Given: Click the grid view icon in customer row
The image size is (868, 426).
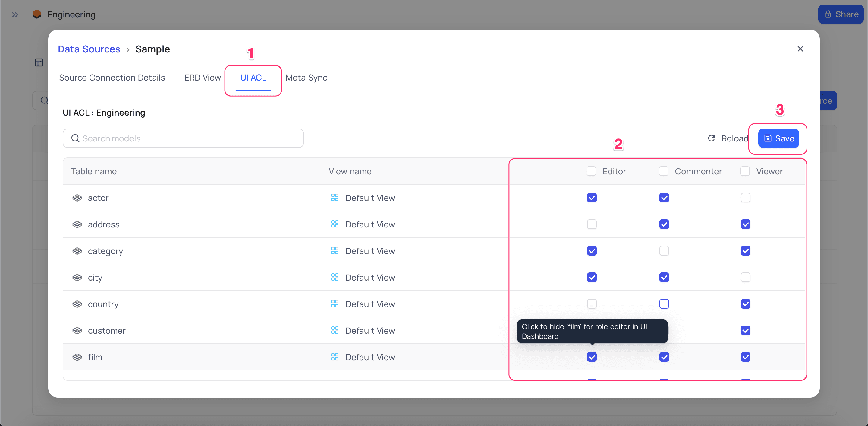Looking at the screenshot, I should pyautogui.click(x=335, y=330).
